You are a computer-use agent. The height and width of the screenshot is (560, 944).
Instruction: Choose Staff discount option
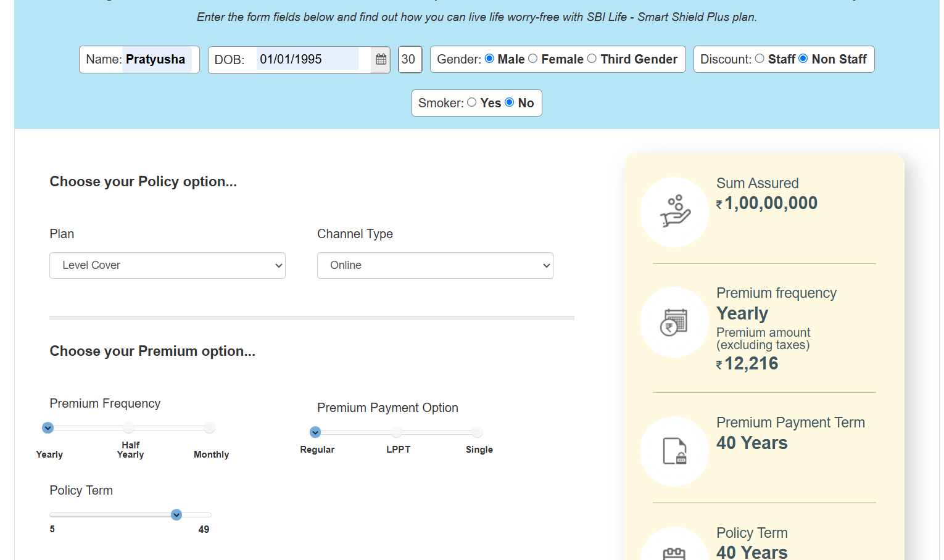[x=760, y=59]
